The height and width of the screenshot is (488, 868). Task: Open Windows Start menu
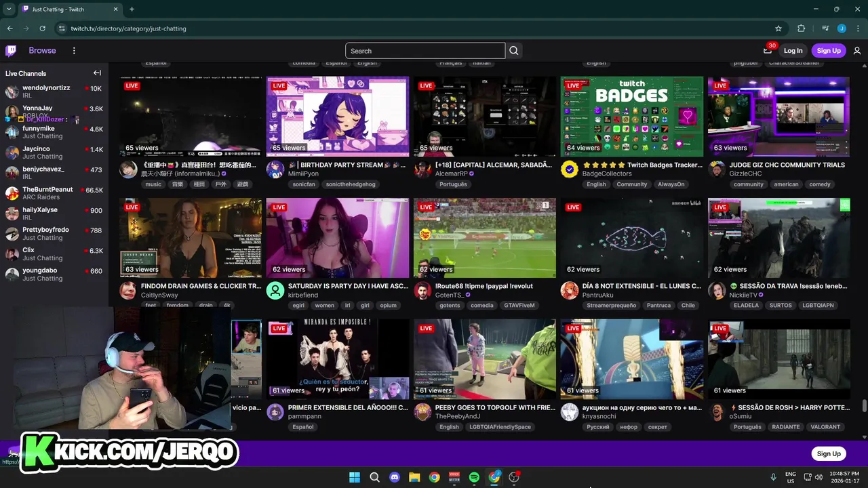pyautogui.click(x=355, y=477)
